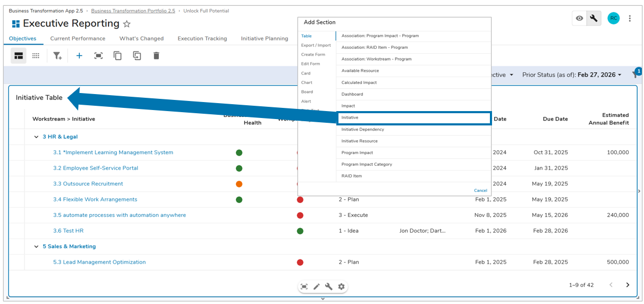
Task: Open the three-dot more options menu
Action: point(630,18)
